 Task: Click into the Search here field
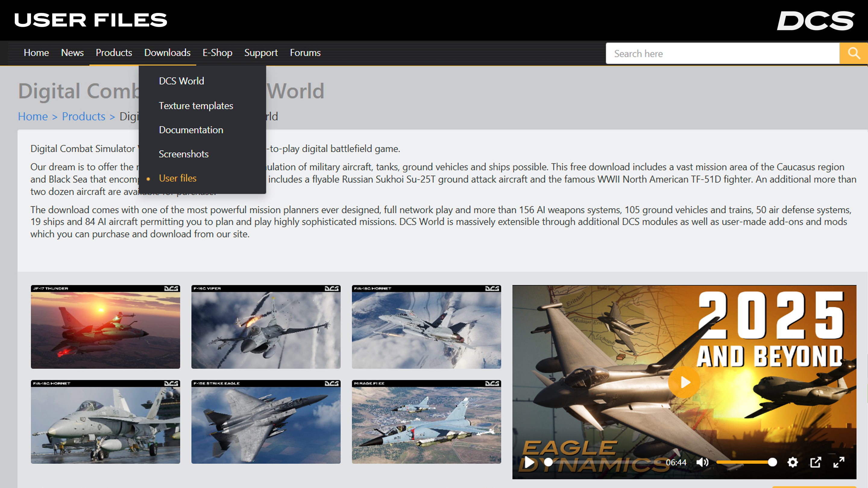point(721,54)
